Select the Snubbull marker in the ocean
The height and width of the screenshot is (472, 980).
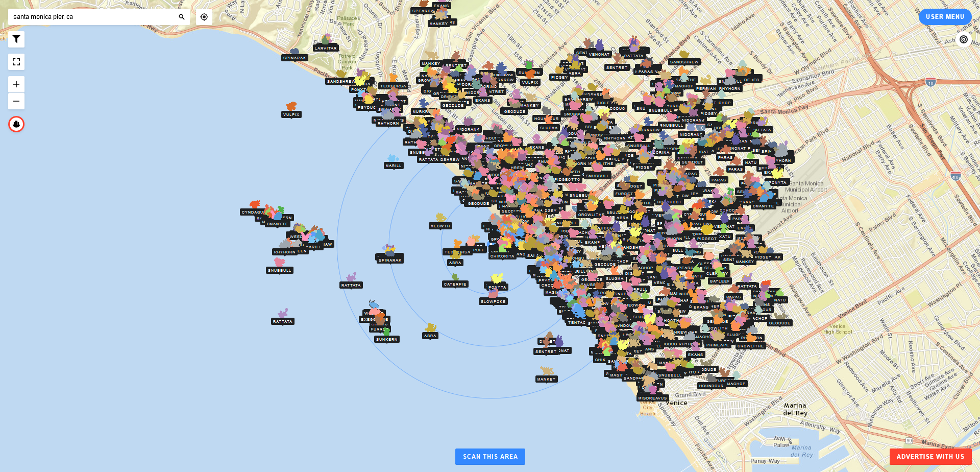[280, 266]
